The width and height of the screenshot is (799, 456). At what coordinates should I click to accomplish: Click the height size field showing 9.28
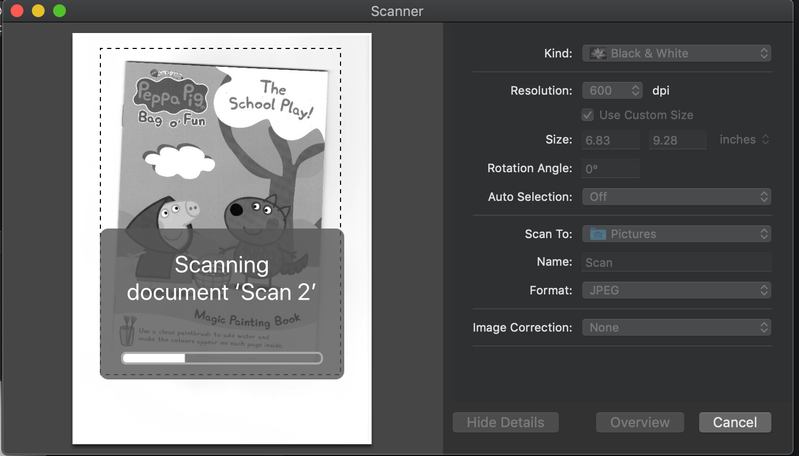[678, 140]
